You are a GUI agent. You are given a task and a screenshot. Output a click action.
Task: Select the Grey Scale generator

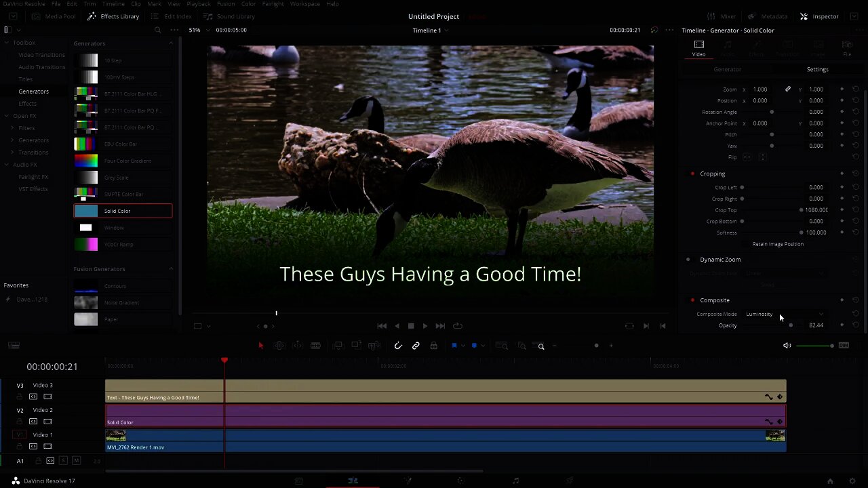click(x=123, y=178)
